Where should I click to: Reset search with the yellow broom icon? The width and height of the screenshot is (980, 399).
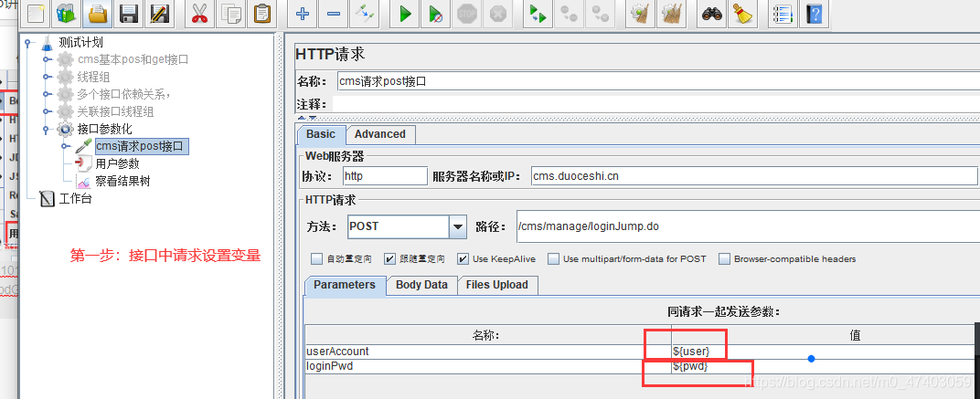742,13
